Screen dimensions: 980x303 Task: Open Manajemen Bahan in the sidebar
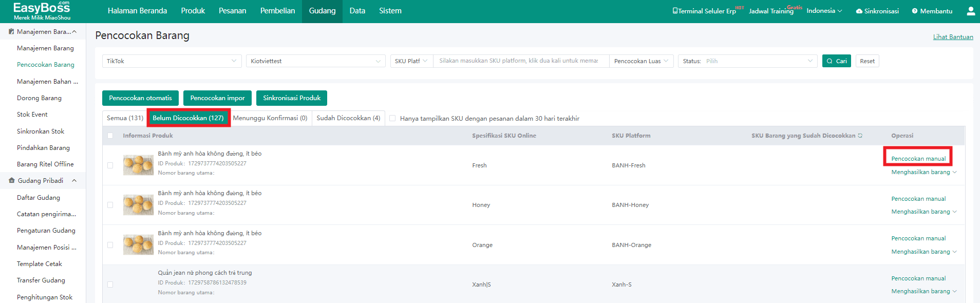tap(47, 82)
